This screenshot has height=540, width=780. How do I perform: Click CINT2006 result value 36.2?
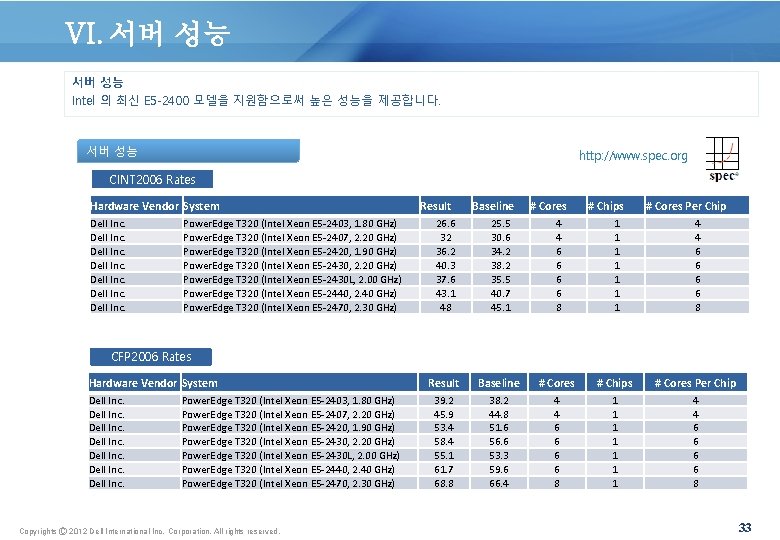click(446, 252)
